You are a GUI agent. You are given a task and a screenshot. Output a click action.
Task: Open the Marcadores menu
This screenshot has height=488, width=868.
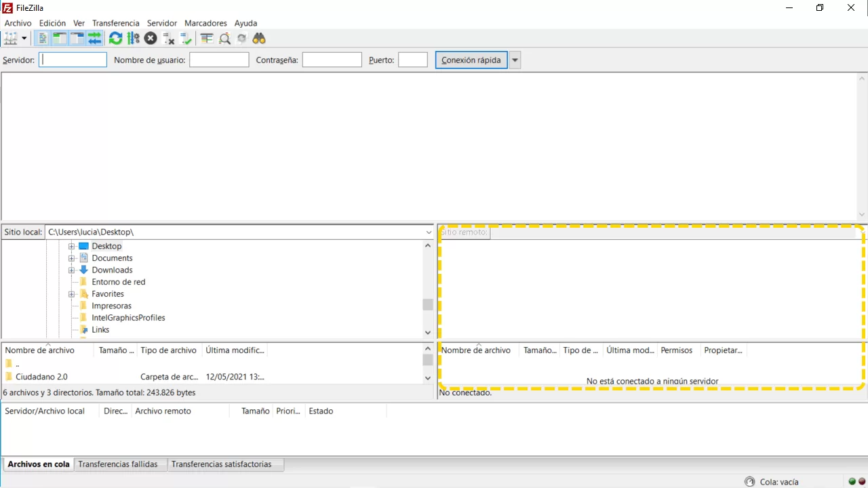(x=205, y=23)
